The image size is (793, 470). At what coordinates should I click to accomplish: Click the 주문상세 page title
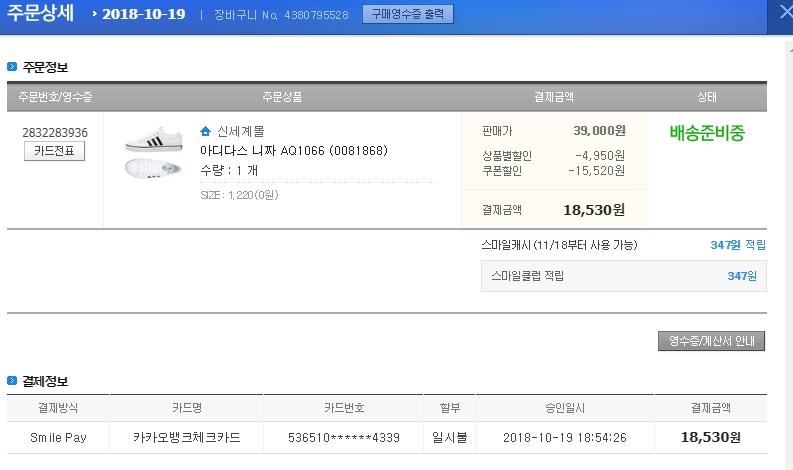tap(40, 14)
